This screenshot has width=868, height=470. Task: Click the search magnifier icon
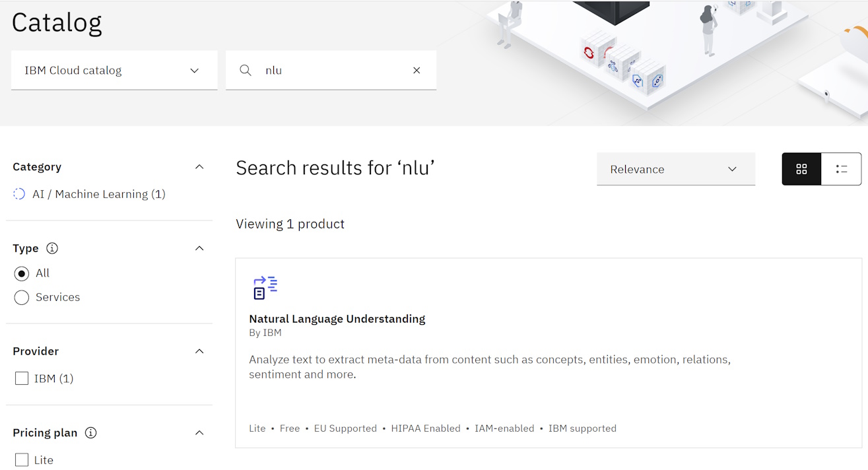pos(246,71)
